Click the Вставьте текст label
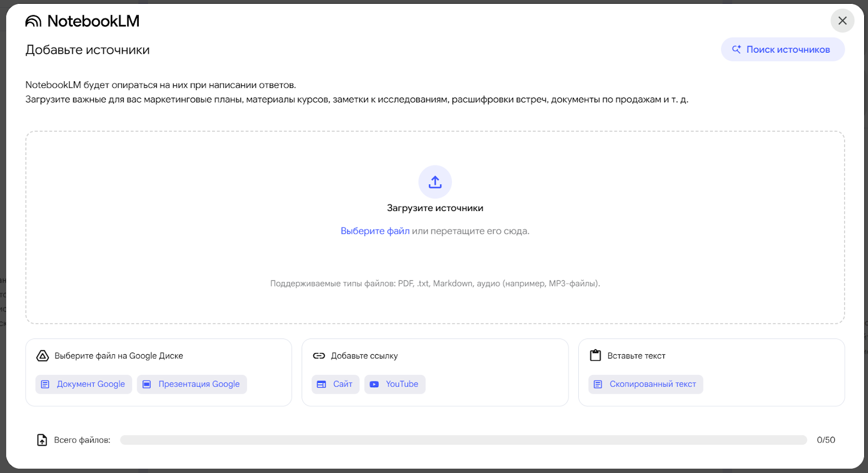Viewport: 868px width, 473px height. click(636, 356)
